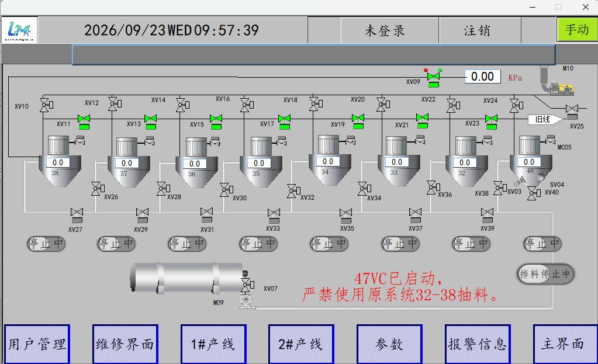The width and height of the screenshot is (598, 364).
Task: Go to 主界面 main screen
Action: coord(566,344)
